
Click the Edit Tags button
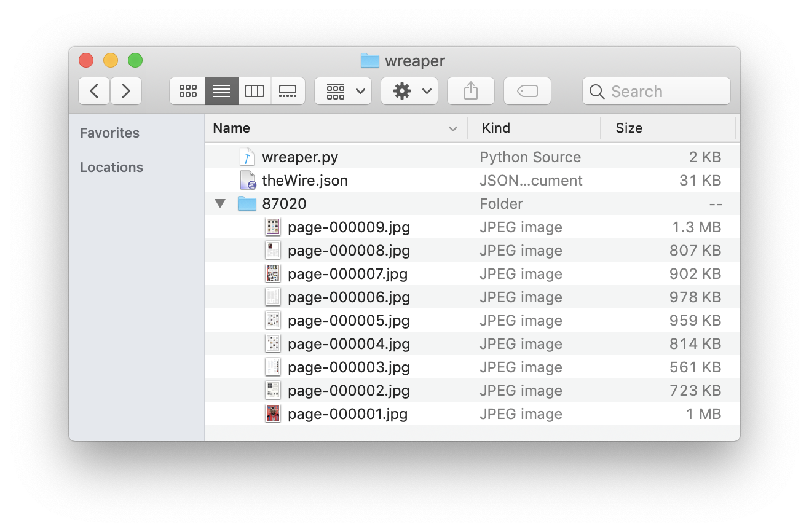[x=527, y=91]
